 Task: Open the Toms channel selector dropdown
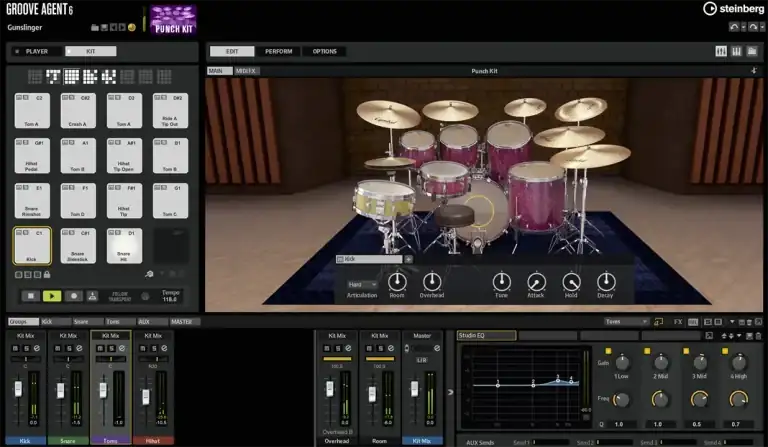(x=626, y=322)
